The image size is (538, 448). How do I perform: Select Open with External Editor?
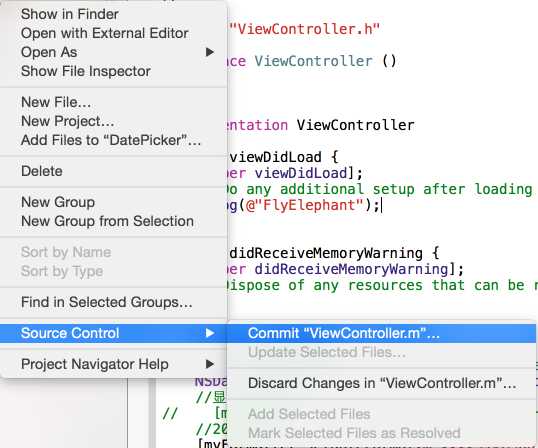click(105, 33)
